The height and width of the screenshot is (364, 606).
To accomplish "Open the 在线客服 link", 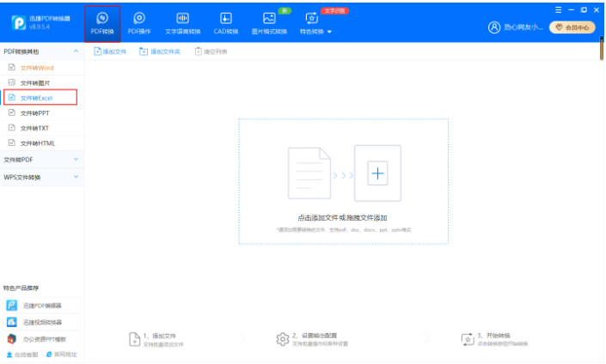I will point(22,354).
